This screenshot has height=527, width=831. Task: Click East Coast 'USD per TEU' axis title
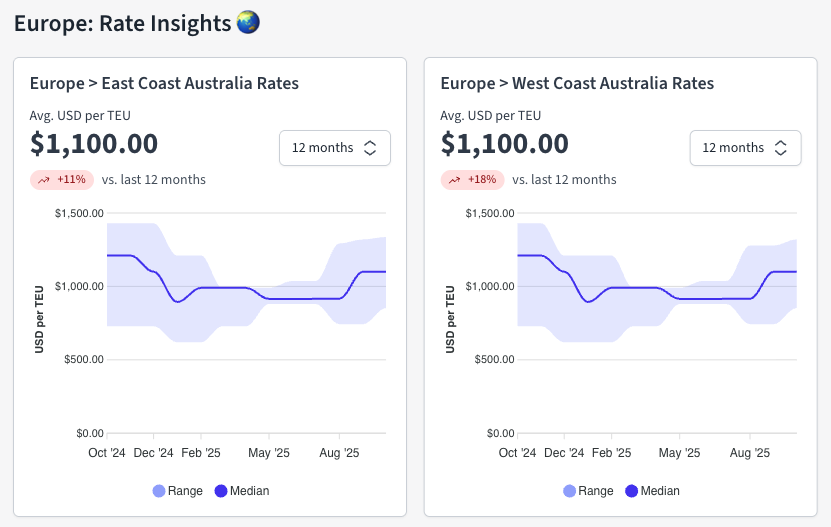pyautogui.click(x=39, y=319)
